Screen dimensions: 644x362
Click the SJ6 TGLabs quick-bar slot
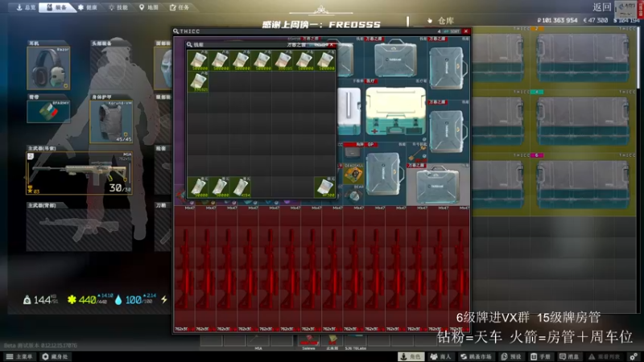(x=356, y=340)
